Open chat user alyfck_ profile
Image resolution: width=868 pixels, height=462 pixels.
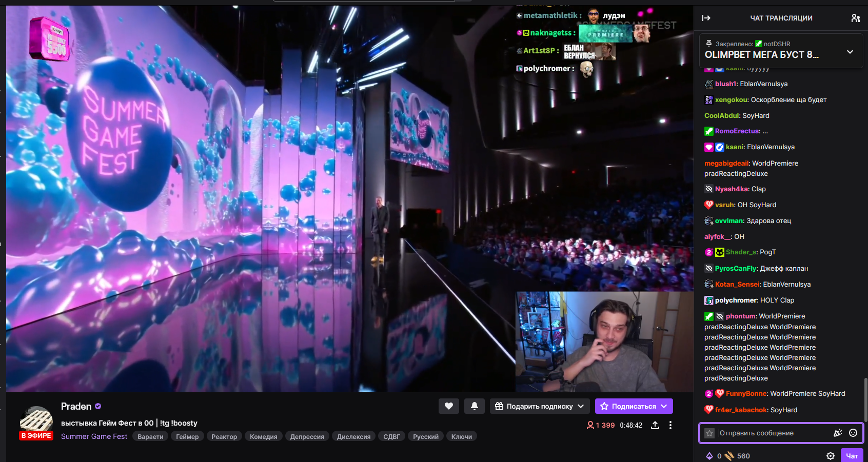717,236
